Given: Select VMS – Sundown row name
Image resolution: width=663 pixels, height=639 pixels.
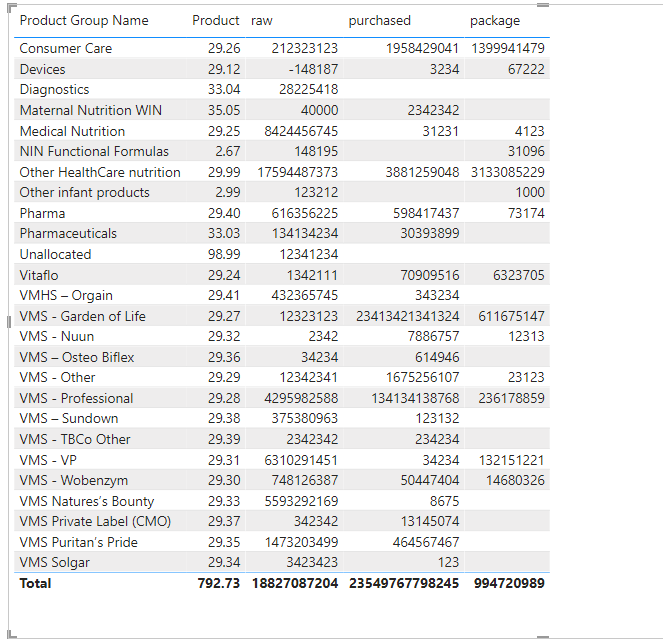Looking at the screenshot, I should [x=68, y=418].
